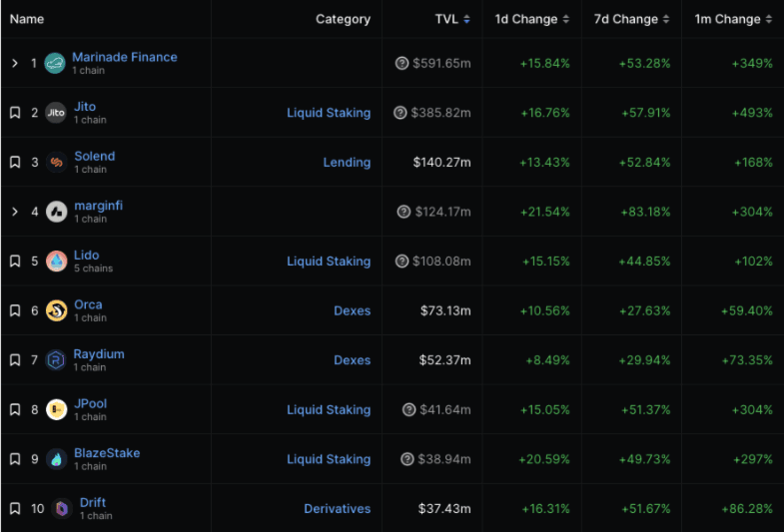Expand the marginfi row chevron
This screenshot has height=532, width=784.
coord(15,212)
